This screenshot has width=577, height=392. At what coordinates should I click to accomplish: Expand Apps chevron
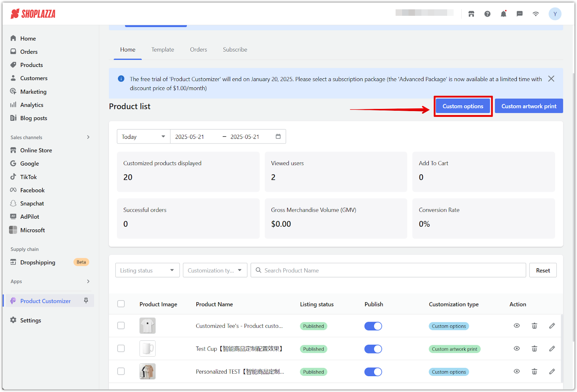[x=88, y=281]
